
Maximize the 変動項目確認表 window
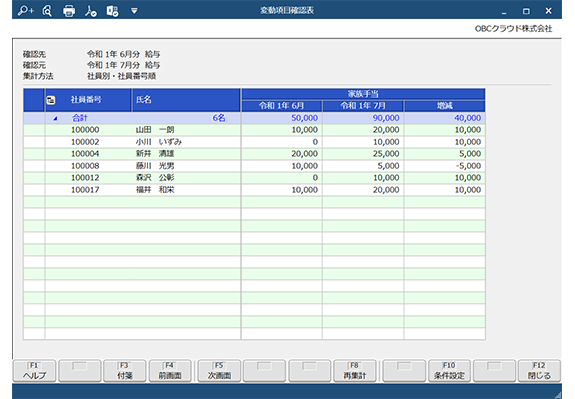[x=526, y=11]
